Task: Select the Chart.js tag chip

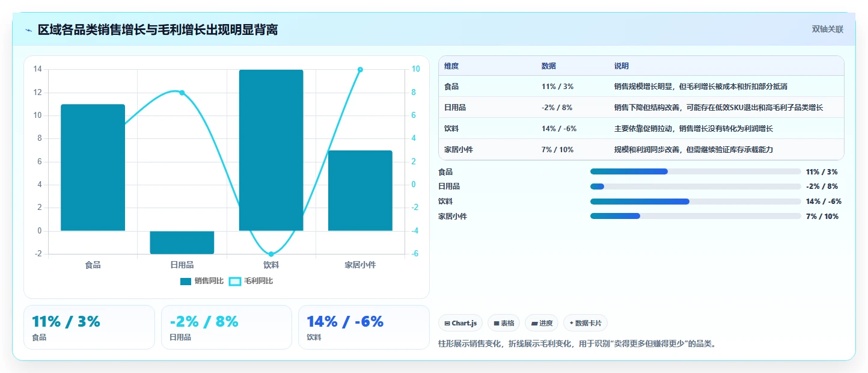Action: click(x=460, y=323)
